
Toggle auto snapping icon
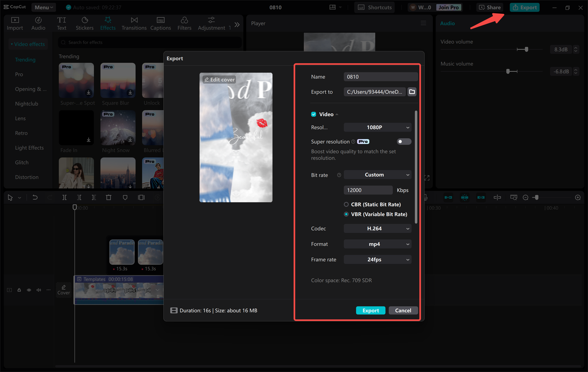click(x=464, y=197)
